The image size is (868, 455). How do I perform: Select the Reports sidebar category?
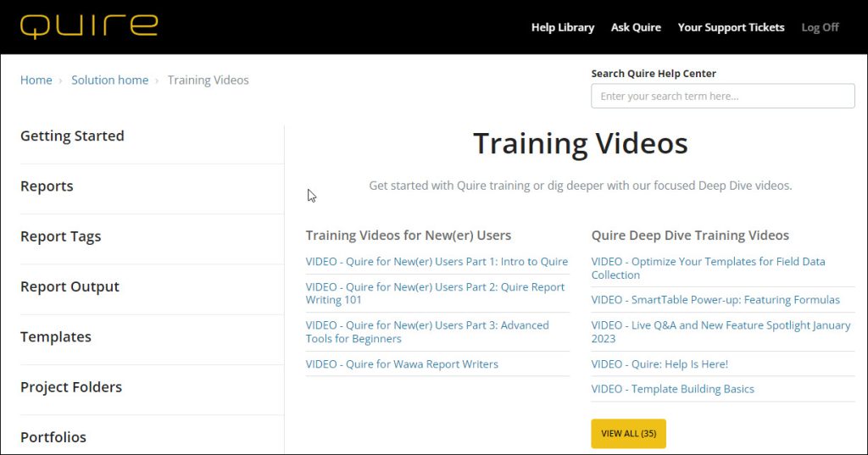tap(47, 186)
